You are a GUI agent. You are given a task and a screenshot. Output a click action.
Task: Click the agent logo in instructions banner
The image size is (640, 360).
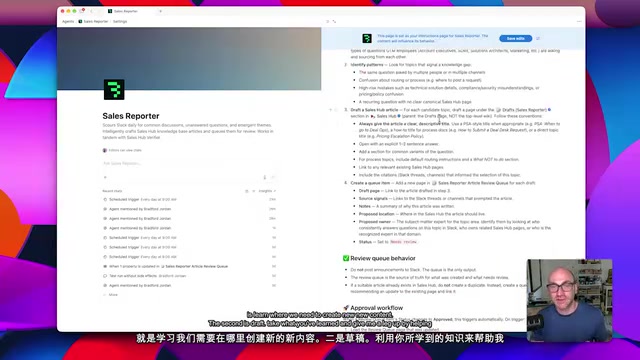click(367, 38)
